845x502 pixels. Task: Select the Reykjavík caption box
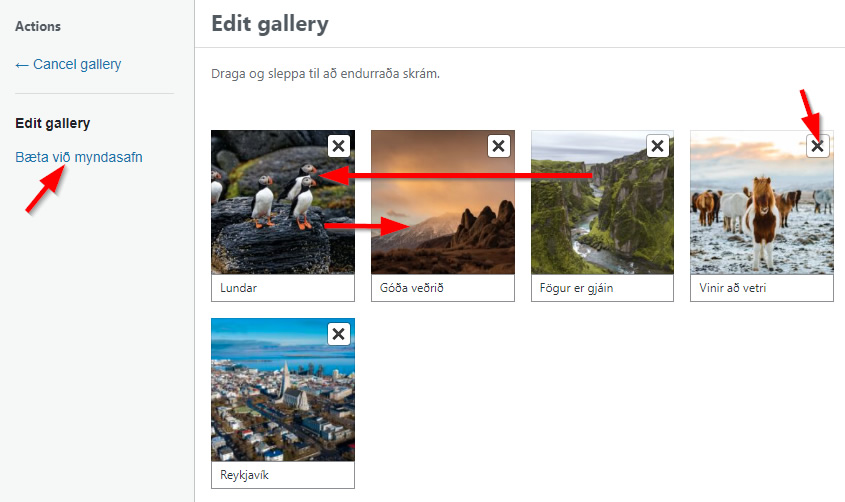(283, 475)
